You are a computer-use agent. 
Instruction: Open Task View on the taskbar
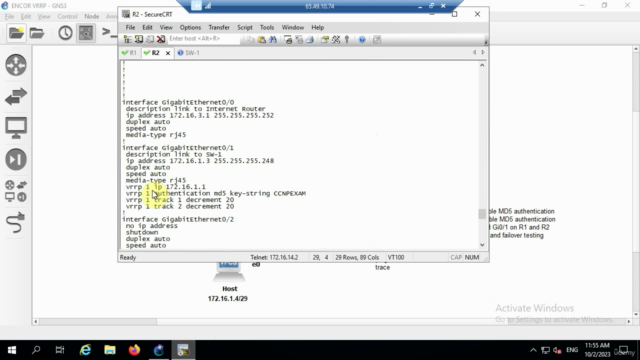[60, 350]
